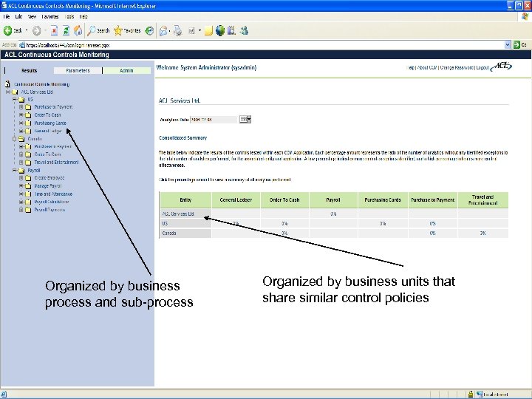Switch to the Results tab
Screen dimensions: 532x399
coord(29,71)
